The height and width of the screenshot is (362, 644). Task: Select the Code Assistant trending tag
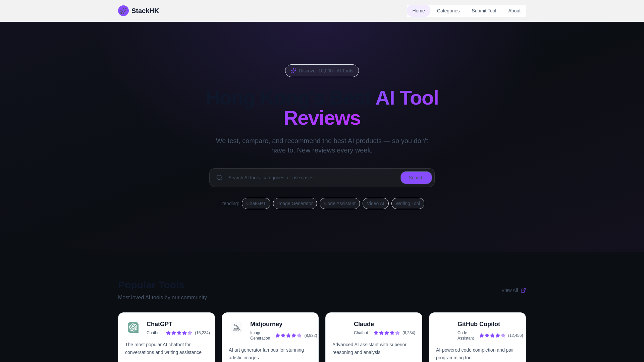pyautogui.click(x=339, y=203)
